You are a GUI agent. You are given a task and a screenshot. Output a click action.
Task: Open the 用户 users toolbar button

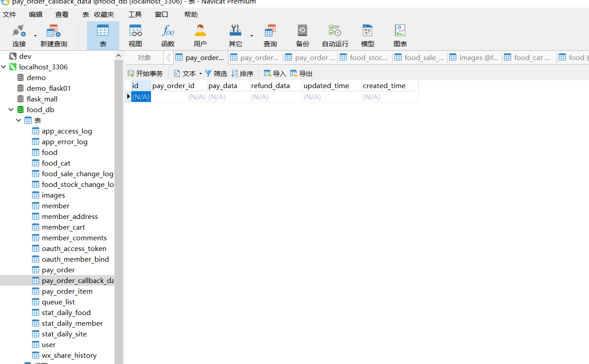pos(200,36)
